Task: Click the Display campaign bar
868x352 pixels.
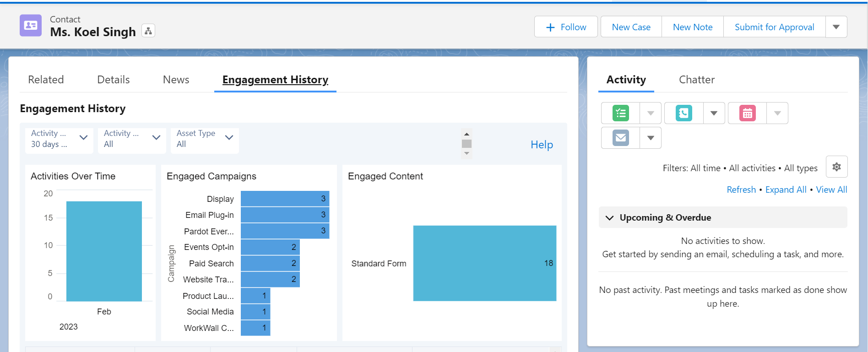Action: coord(285,199)
